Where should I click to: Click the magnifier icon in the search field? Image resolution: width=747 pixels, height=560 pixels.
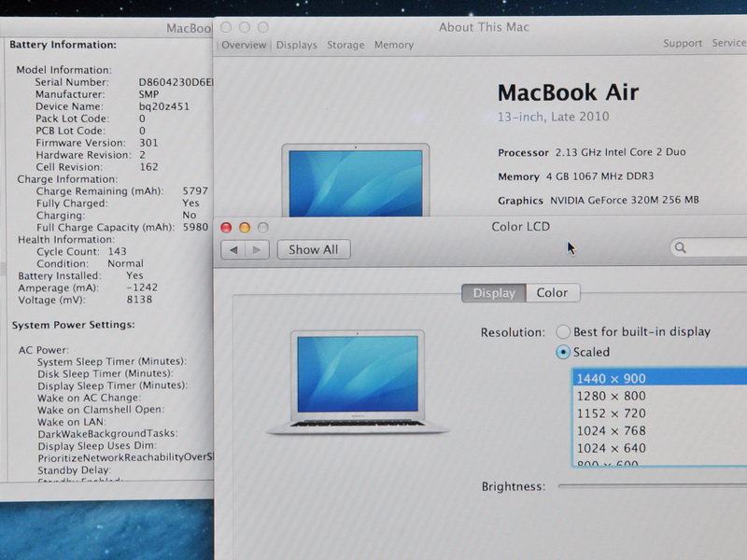point(681,247)
